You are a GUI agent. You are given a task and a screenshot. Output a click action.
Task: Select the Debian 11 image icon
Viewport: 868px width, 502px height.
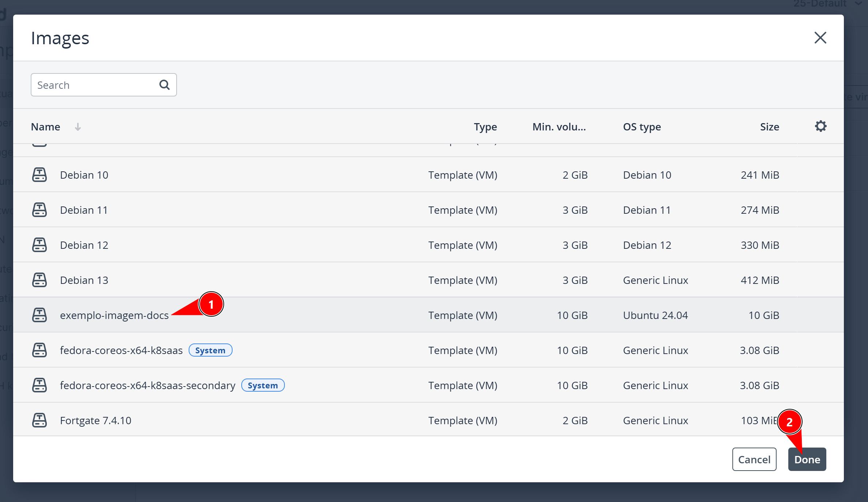click(x=39, y=210)
